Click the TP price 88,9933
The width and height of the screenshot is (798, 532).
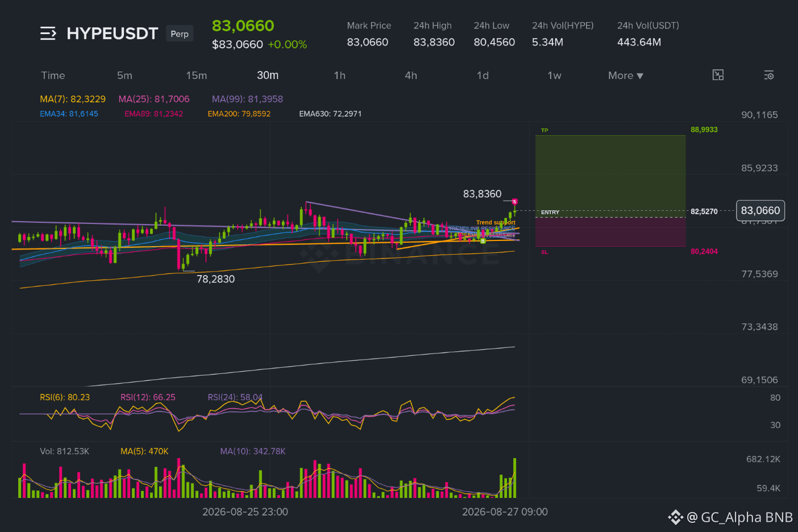pos(704,130)
